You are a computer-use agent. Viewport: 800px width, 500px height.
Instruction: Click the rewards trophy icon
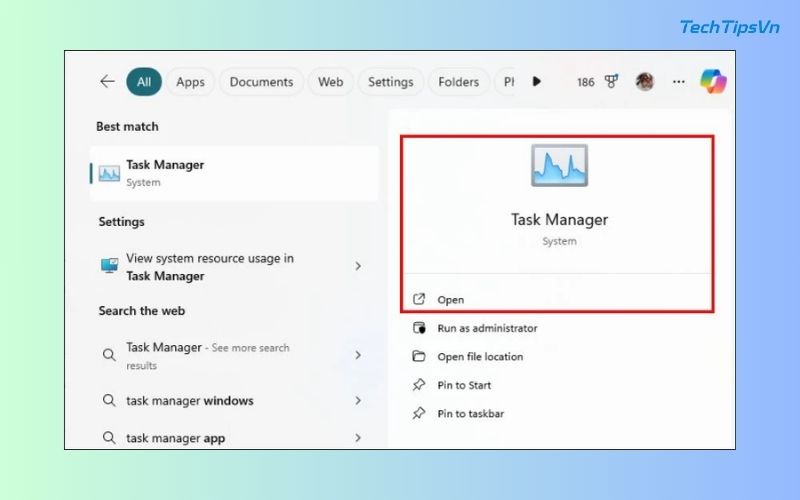pos(611,82)
